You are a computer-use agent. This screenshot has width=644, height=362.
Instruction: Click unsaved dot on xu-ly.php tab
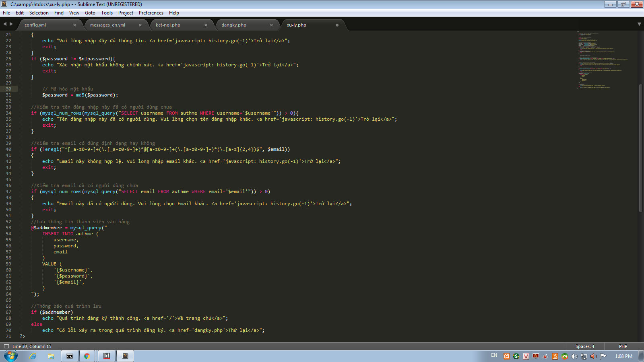coord(337,25)
